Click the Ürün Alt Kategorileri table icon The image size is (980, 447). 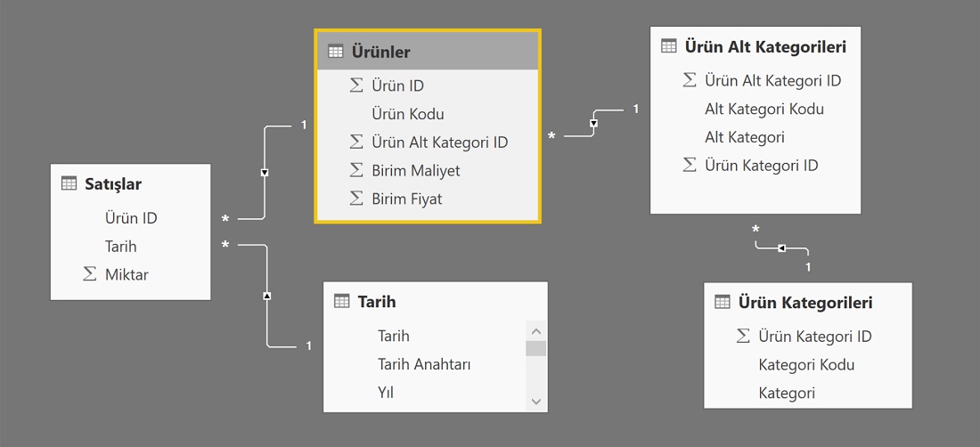(669, 46)
